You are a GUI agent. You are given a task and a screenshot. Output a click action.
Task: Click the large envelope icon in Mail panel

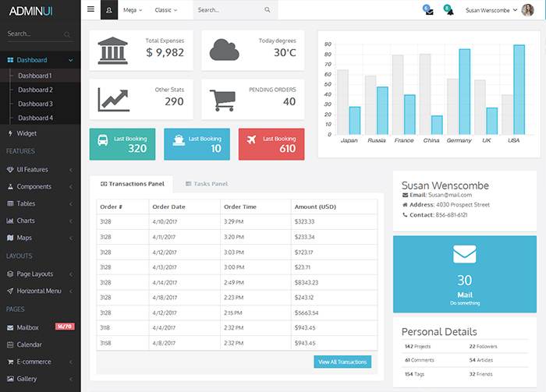pos(464,254)
